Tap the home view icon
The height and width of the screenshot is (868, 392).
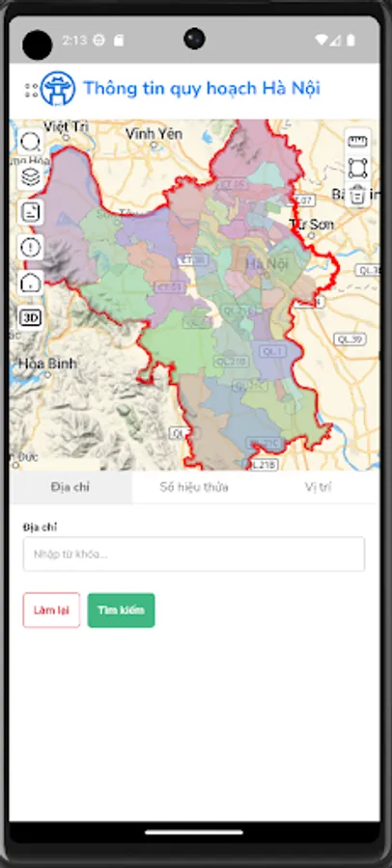[31, 283]
